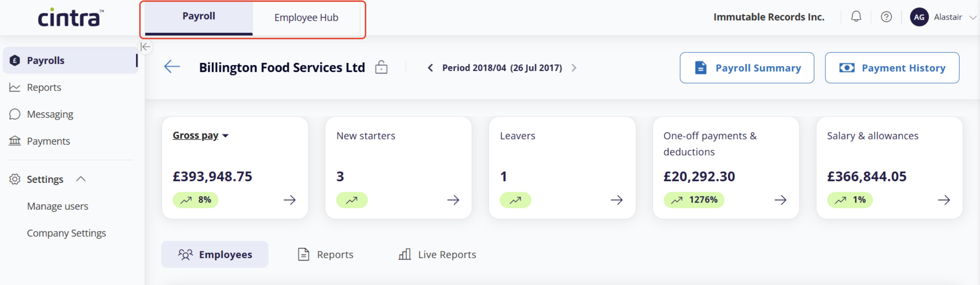980x285 pixels.
Task: Collapse the sidebar with arrow icon
Action: (145, 47)
